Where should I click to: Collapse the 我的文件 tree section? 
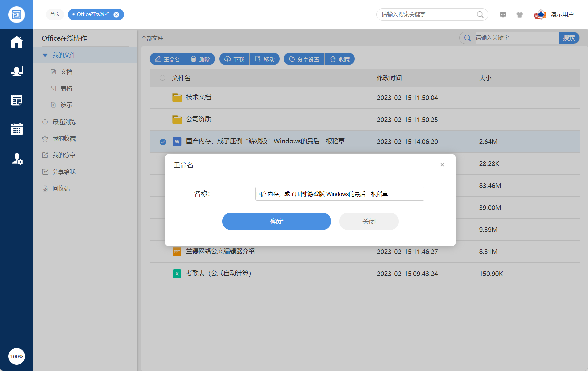pos(45,55)
